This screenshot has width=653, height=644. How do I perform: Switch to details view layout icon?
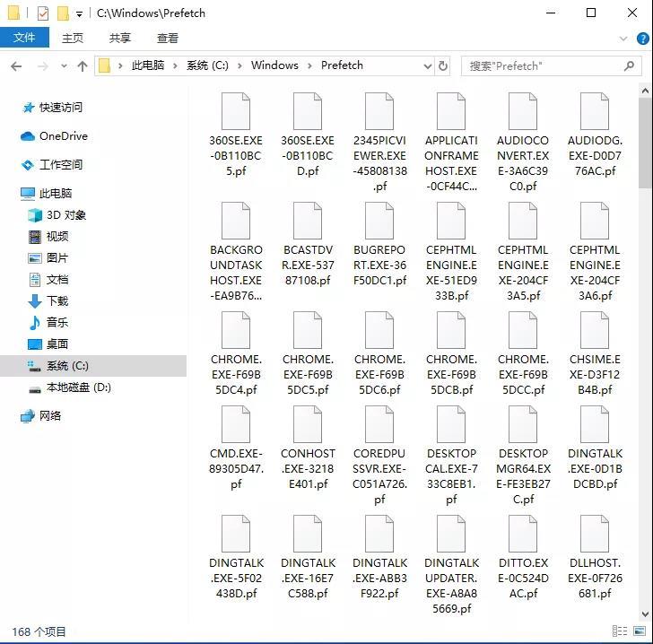pos(620,631)
